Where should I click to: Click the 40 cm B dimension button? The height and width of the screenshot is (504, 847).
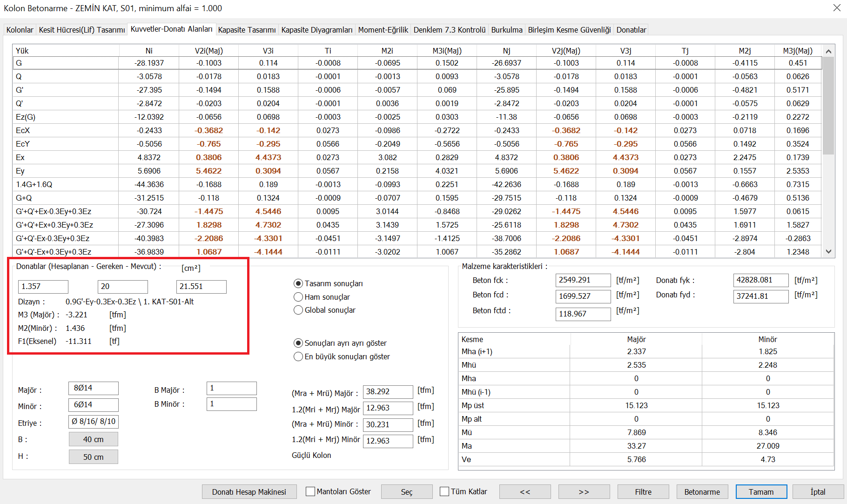pyautogui.click(x=93, y=439)
